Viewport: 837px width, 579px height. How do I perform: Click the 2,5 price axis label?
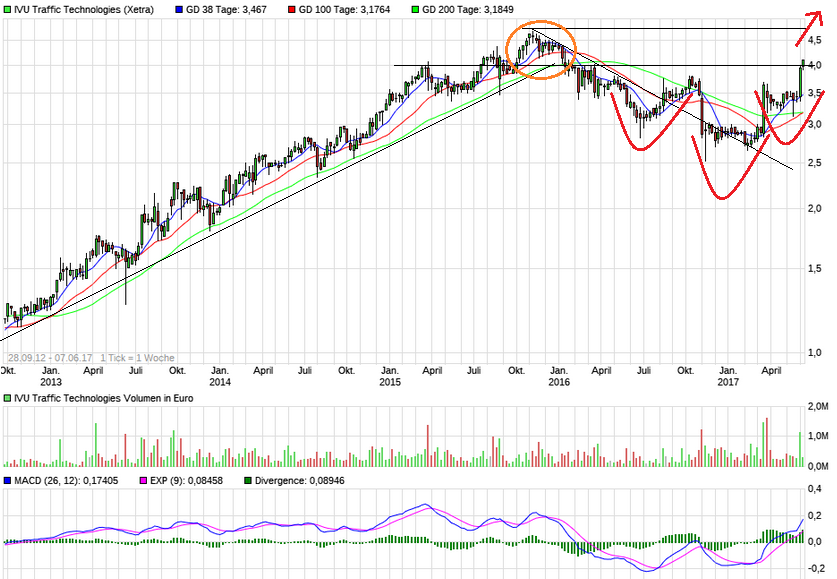815,163
